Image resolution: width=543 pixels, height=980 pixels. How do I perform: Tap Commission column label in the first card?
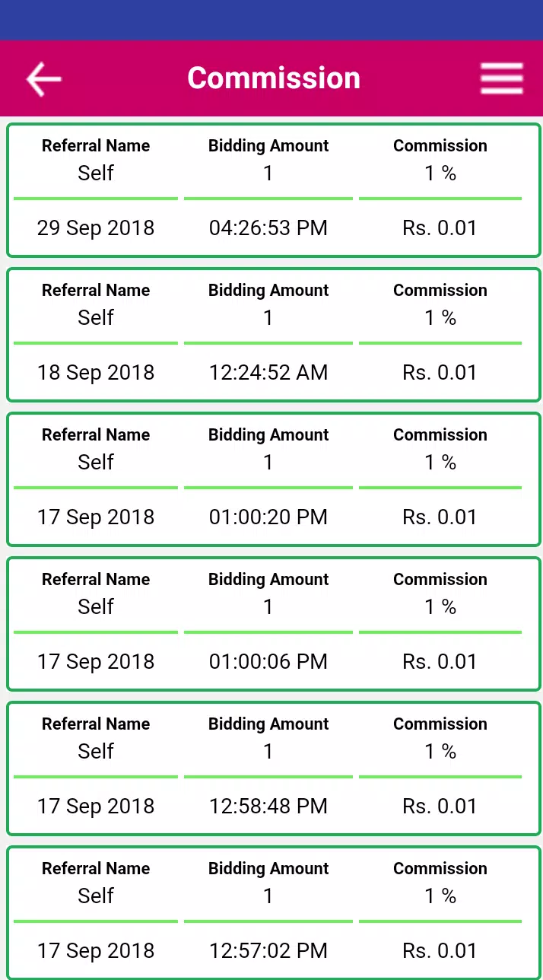440,145
